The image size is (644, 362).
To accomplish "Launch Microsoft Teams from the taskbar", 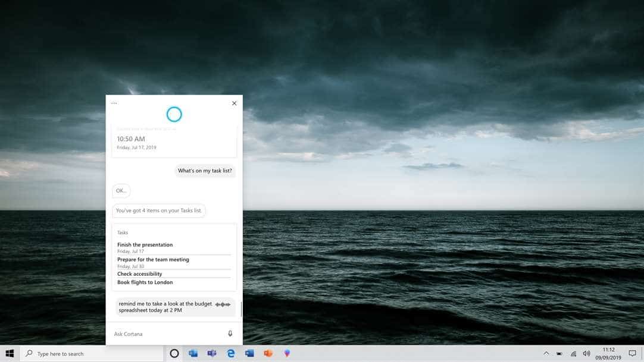I will [212, 354].
